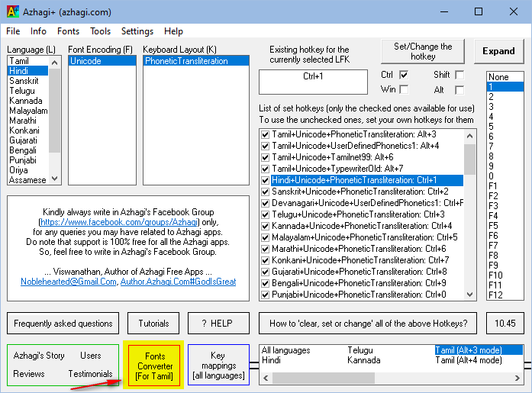Uncheck Tamil+Unicode+TypewriterOld Alt+7 hotkey
Viewport: 532px width, 393px height.
point(266,169)
